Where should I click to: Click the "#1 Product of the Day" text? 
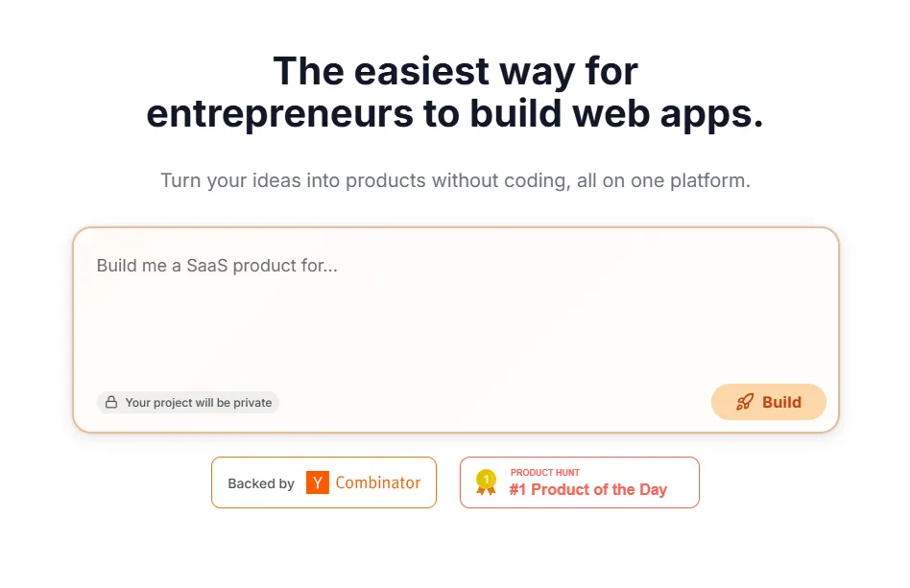587,490
